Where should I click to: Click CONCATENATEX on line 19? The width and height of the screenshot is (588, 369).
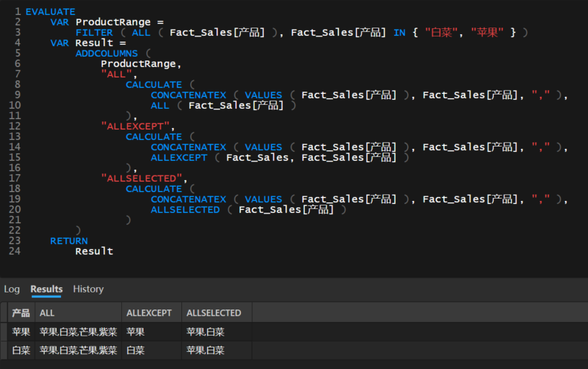(x=188, y=199)
